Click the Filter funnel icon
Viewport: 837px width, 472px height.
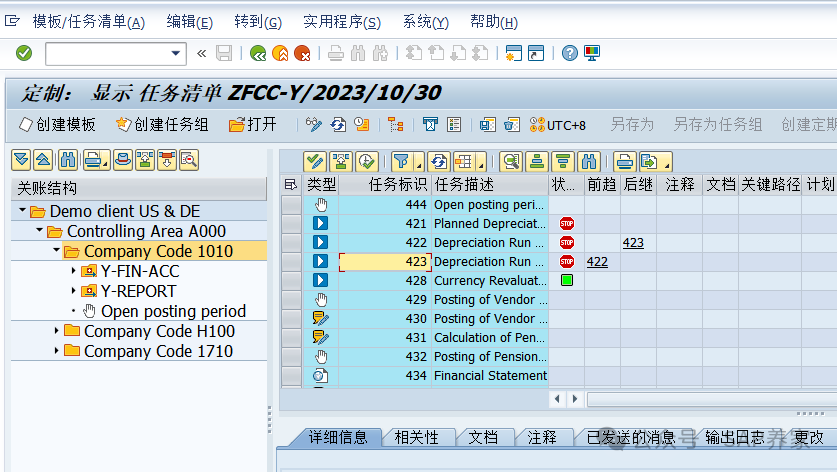click(401, 161)
